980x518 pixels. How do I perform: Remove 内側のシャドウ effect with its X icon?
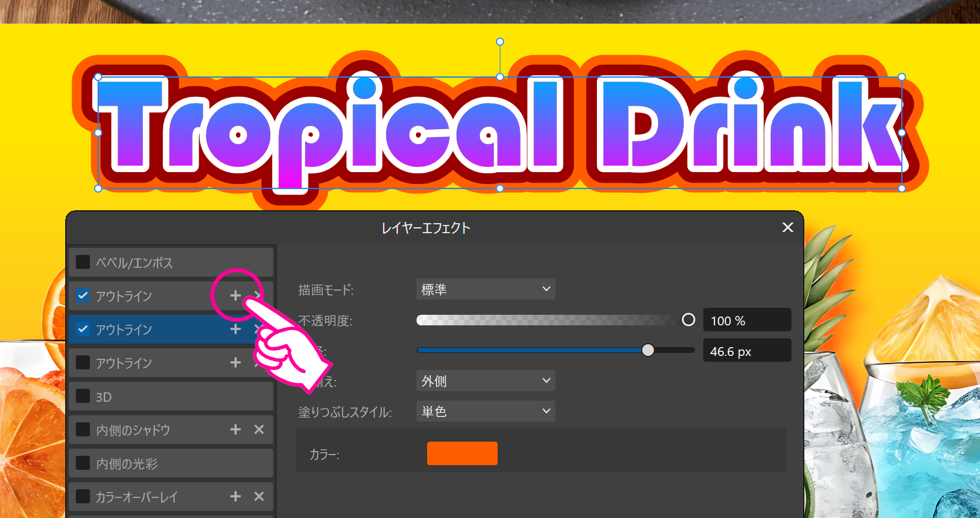[259, 429]
